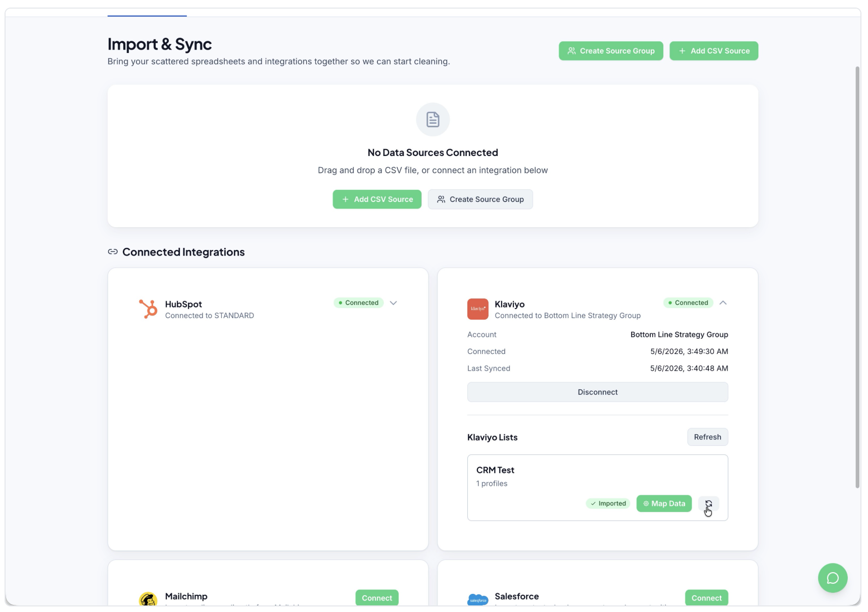The image size is (868, 612).
Task: Click the CRM Test list name
Action: pyautogui.click(x=495, y=470)
